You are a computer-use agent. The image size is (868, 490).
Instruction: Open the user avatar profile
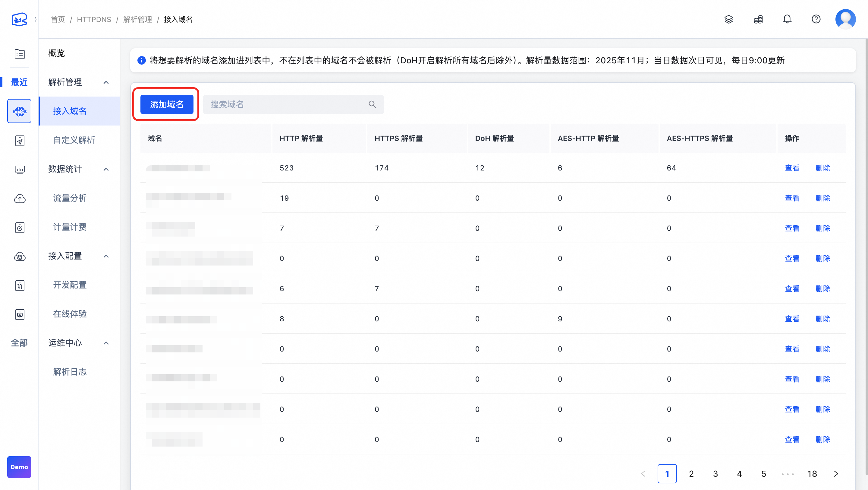[845, 19]
